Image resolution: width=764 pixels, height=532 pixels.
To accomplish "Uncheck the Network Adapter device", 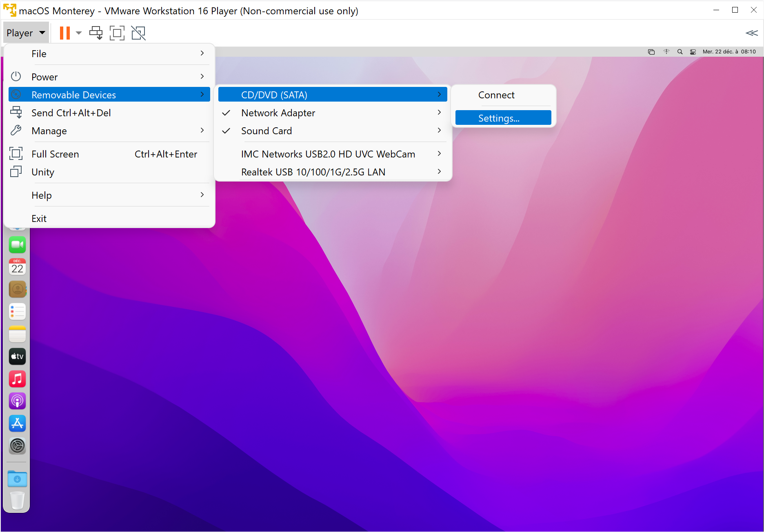I will tap(278, 113).
